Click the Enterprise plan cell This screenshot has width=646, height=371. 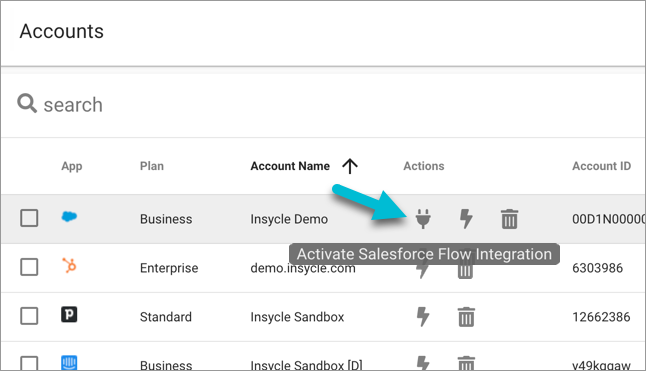[x=169, y=268]
